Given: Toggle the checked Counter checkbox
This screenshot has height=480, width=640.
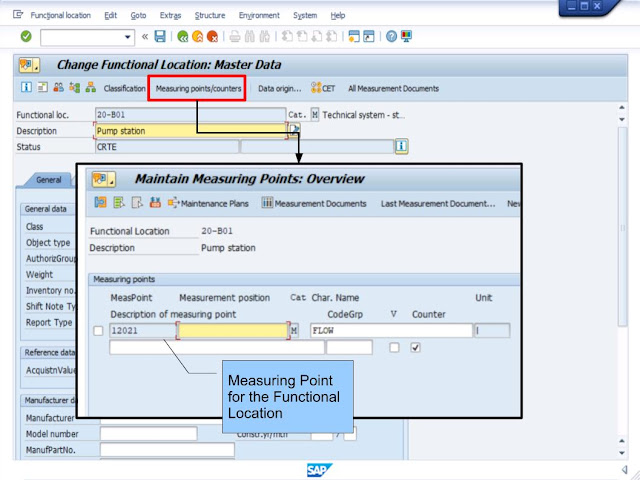Looking at the screenshot, I should coord(416,347).
